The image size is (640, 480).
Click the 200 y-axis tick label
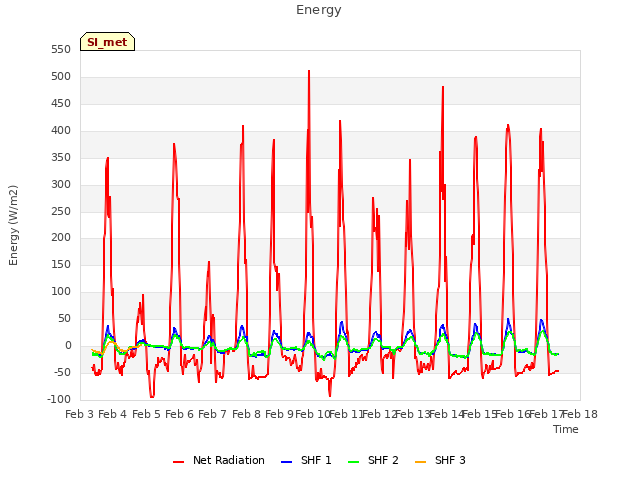point(61,238)
